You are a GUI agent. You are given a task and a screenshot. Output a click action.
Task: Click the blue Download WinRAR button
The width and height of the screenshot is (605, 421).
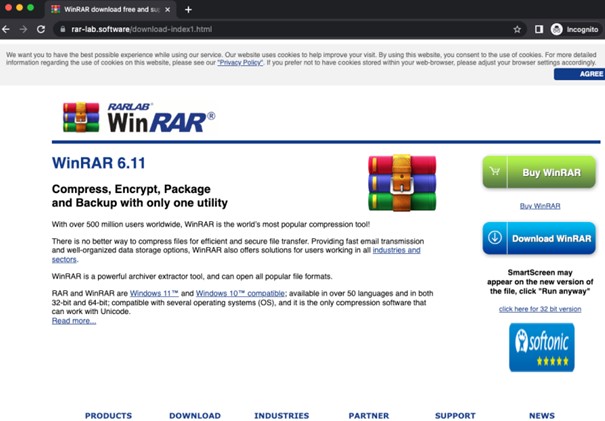pyautogui.click(x=539, y=238)
